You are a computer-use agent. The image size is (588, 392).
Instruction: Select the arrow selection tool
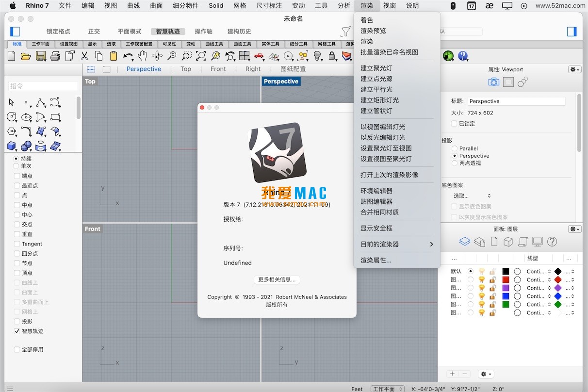coord(11,101)
